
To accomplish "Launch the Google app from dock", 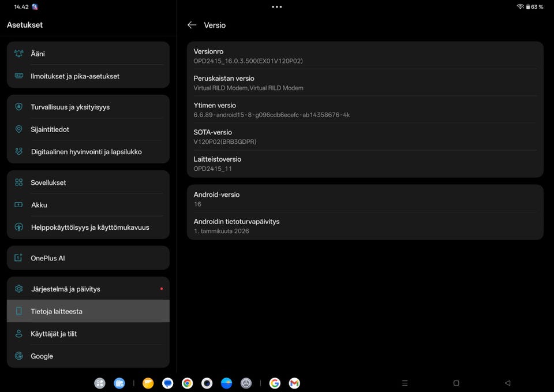I will pyautogui.click(x=275, y=383).
